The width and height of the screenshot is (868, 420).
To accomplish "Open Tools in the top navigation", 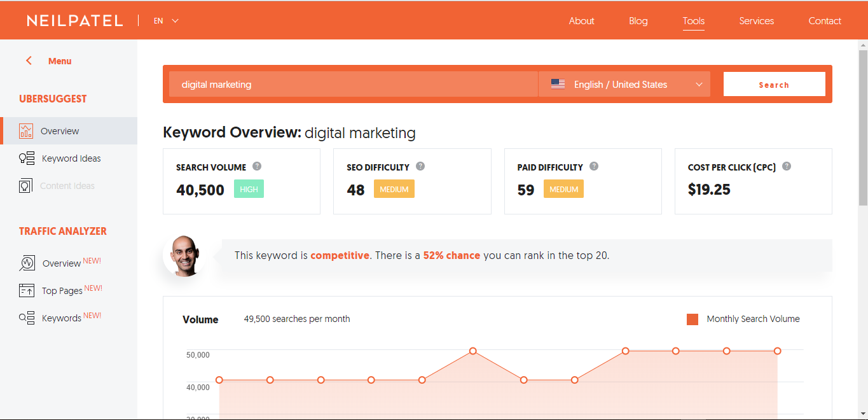I will click(x=693, y=20).
